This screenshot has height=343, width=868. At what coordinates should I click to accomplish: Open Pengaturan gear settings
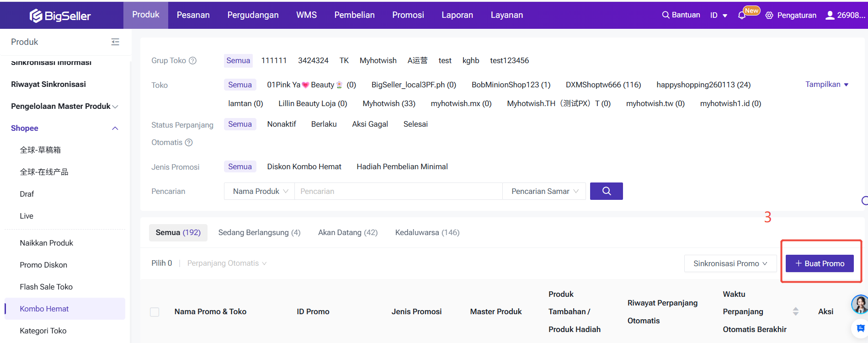769,16
